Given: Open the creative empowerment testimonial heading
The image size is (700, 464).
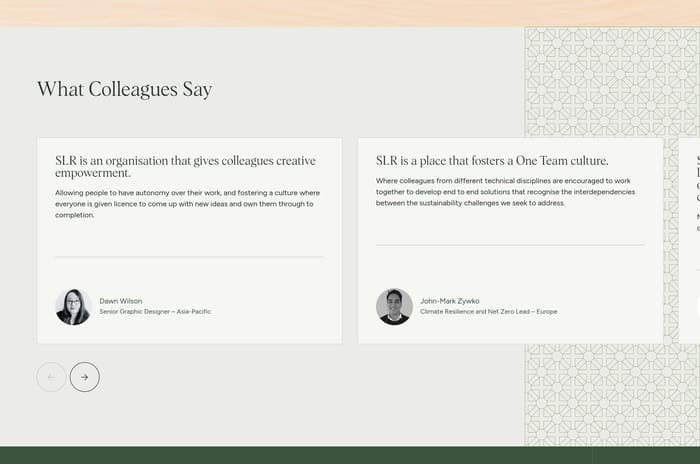Looking at the screenshot, I should pos(185,166).
